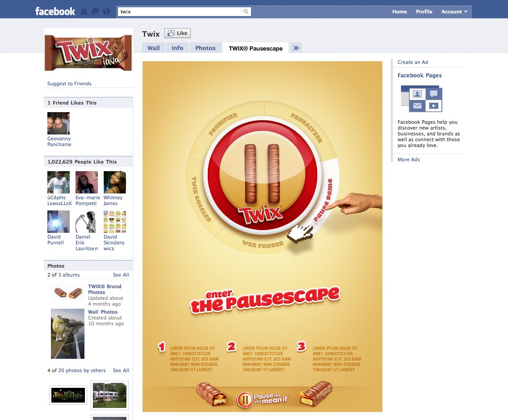Click the pixel hand cursor on dial
508x420 pixels.
[300, 234]
